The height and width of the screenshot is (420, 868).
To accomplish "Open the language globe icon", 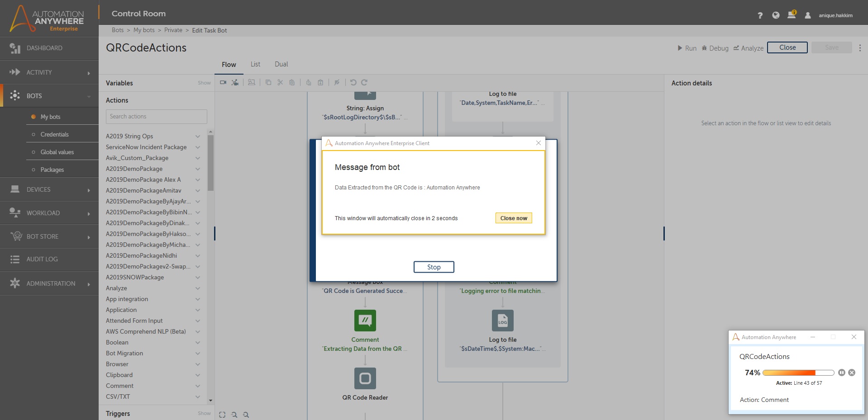I will pyautogui.click(x=776, y=15).
